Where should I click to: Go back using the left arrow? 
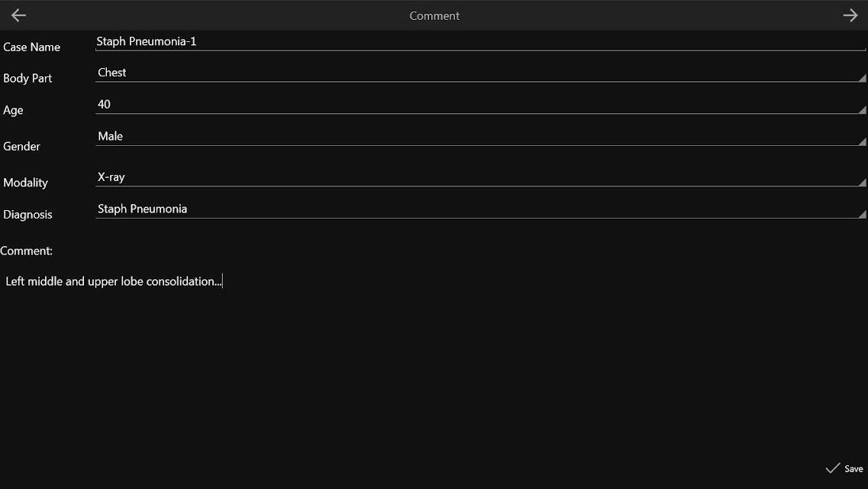[19, 15]
